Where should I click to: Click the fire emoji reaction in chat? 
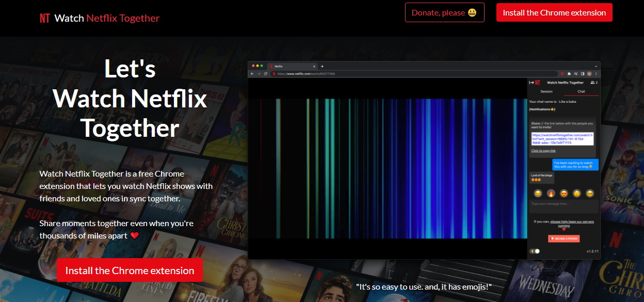tap(551, 194)
